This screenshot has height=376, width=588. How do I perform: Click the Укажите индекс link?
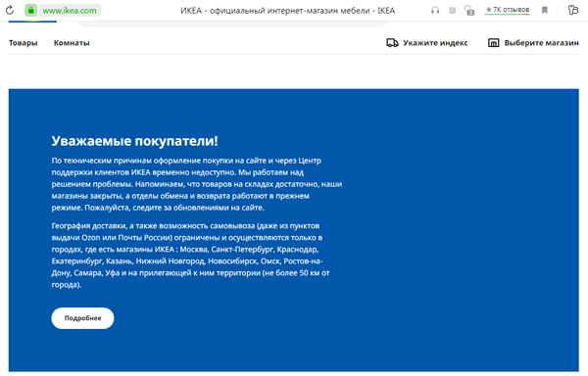pyautogui.click(x=435, y=43)
